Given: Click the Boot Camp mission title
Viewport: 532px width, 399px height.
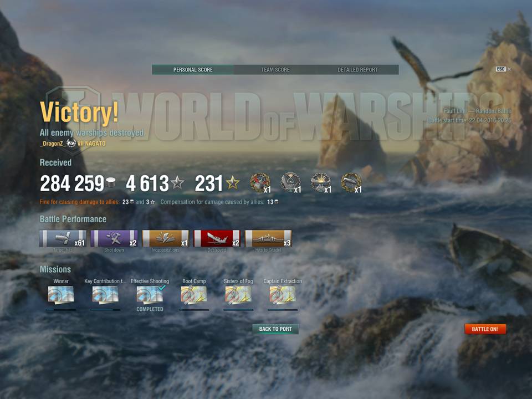Looking at the screenshot, I should pyautogui.click(x=194, y=281).
